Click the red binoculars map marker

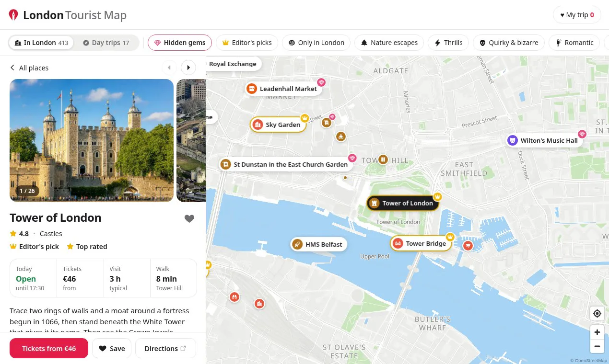tap(234, 297)
